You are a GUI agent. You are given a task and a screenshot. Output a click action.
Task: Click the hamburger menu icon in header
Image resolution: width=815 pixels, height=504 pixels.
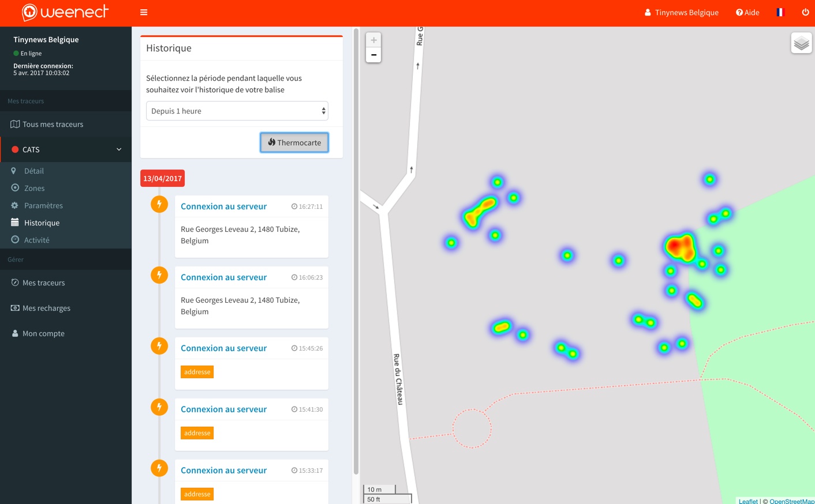coord(144,12)
